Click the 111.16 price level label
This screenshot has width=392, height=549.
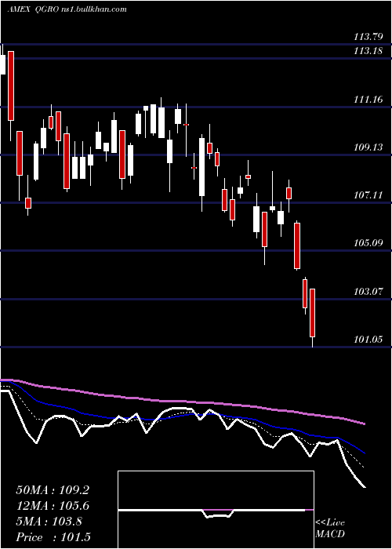[368, 100]
